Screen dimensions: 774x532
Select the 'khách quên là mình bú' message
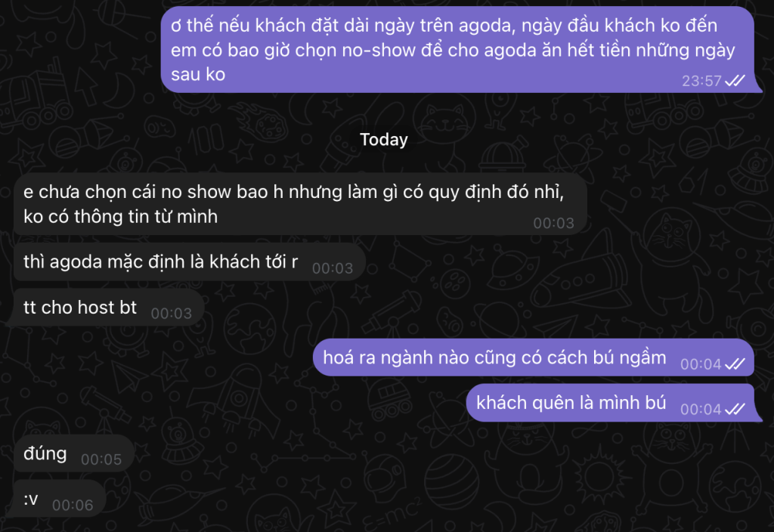click(571, 403)
